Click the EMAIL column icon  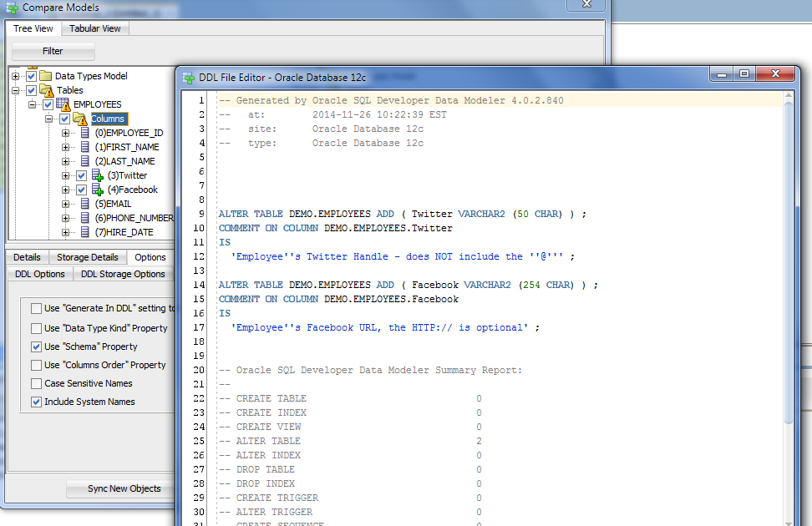(85, 204)
